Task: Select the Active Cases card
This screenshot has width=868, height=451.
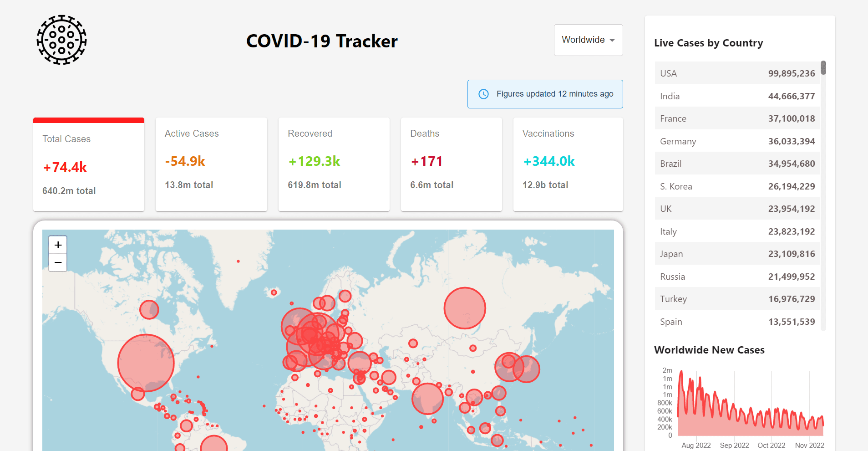Action: [x=211, y=164]
